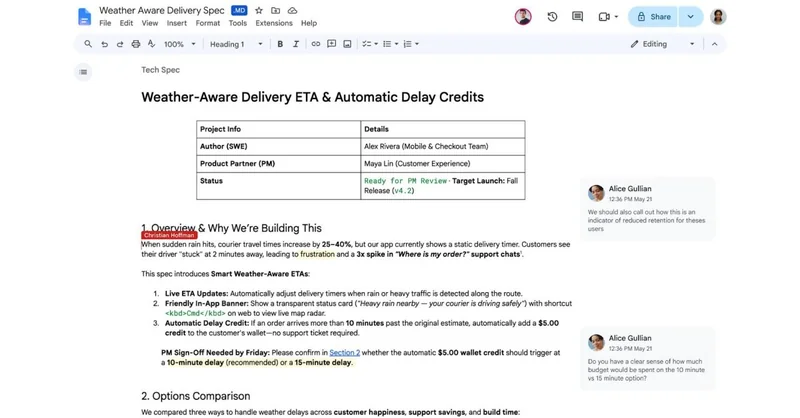800x418 pixels.
Task: Open the Help menu
Action: 309,23
